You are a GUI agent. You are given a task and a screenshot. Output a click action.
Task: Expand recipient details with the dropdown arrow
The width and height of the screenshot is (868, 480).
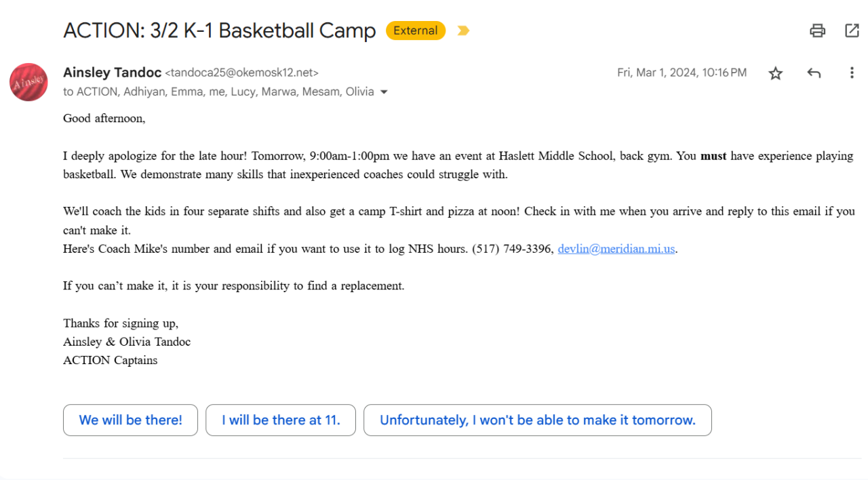pyautogui.click(x=384, y=92)
